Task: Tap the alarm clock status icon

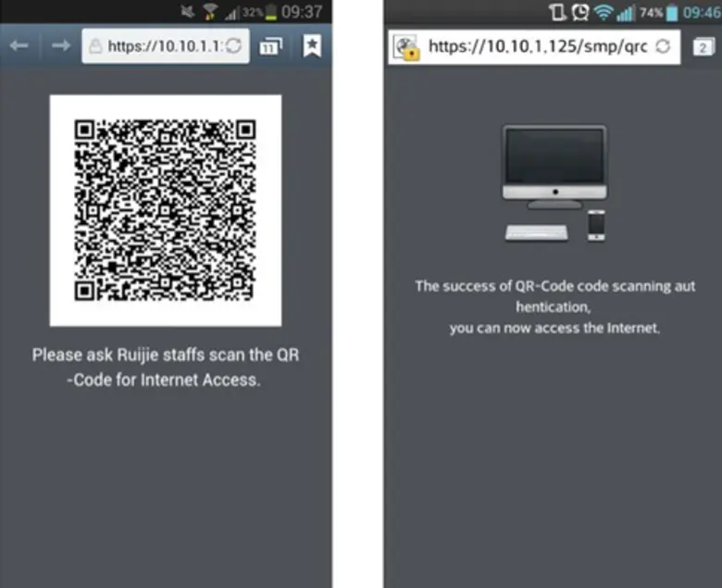Action: (579, 13)
